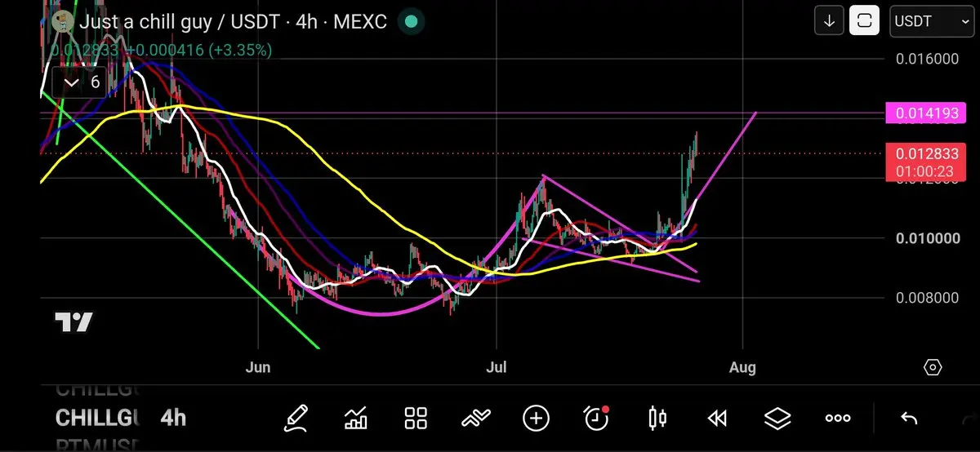The image size is (980, 452).
Task: Select the CHILLGU symbol in the watchlist
Action: coord(98,419)
